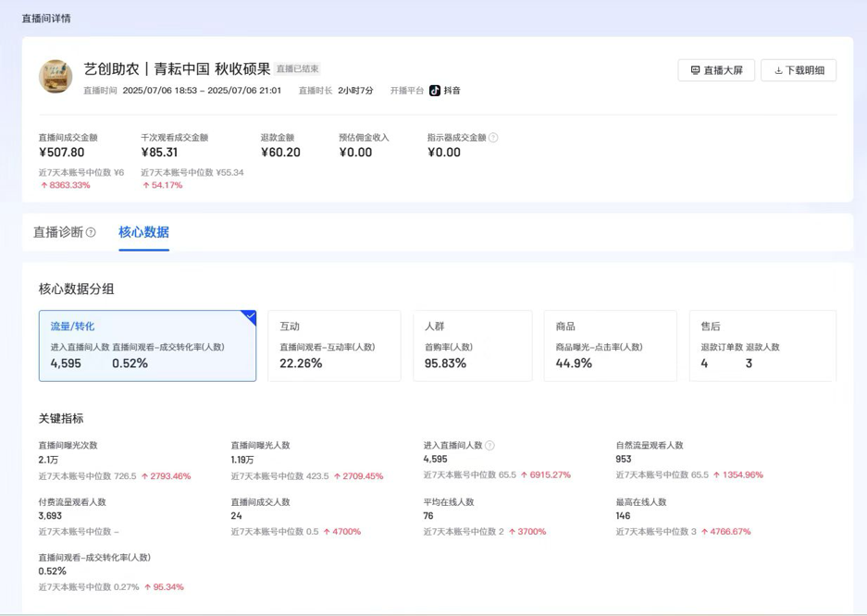Click the 直播已结束 status tag
The image size is (867, 616).
point(298,69)
